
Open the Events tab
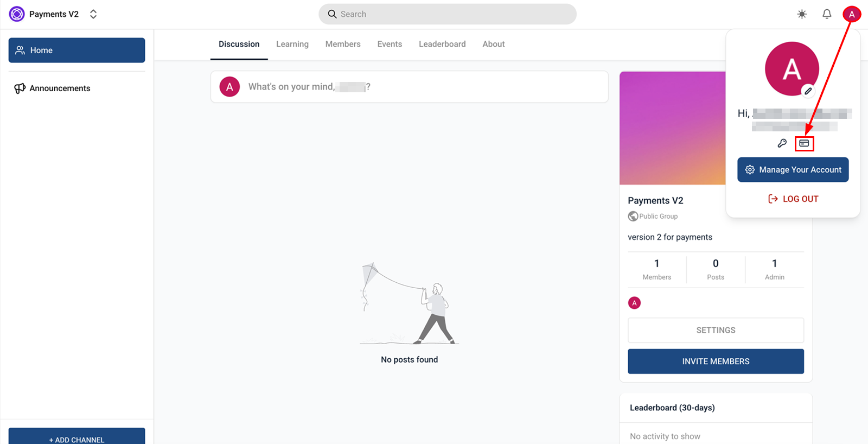(x=390, y=44)
